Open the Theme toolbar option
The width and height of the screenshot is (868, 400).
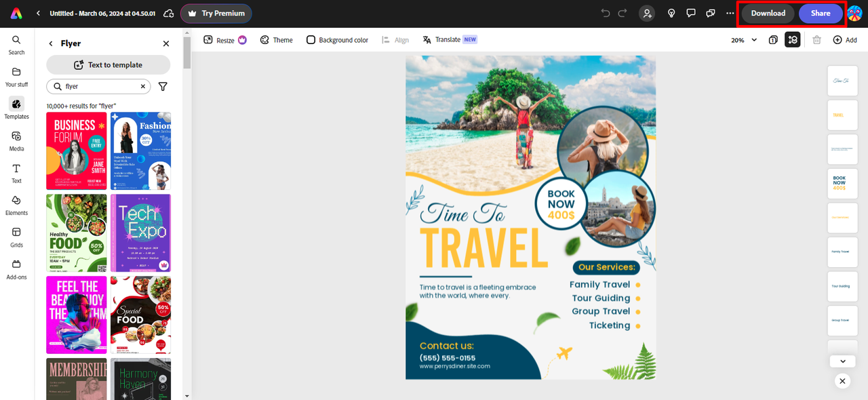tap(277, 40)
